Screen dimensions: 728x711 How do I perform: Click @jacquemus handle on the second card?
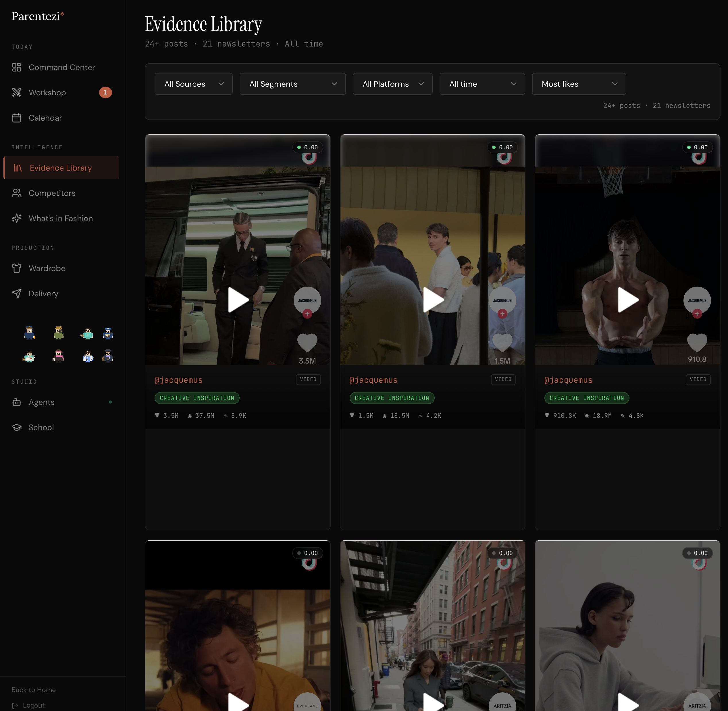click(x=373, y=380)
